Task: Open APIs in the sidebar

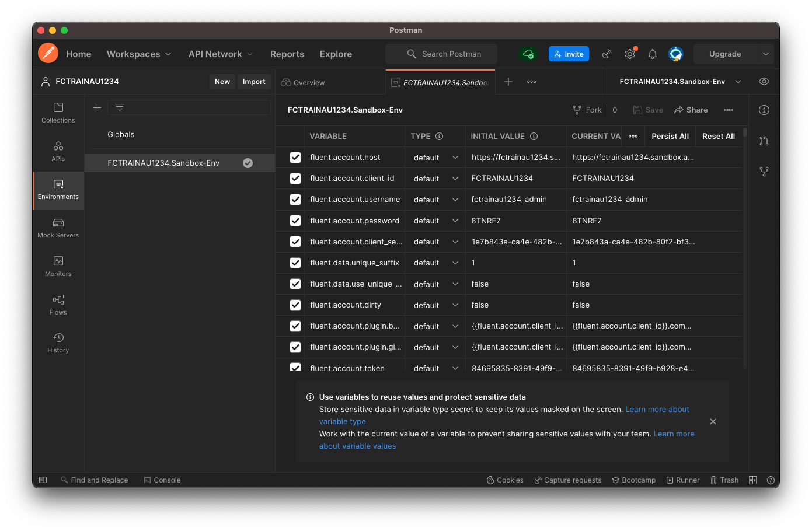Action: pos(58,152)
